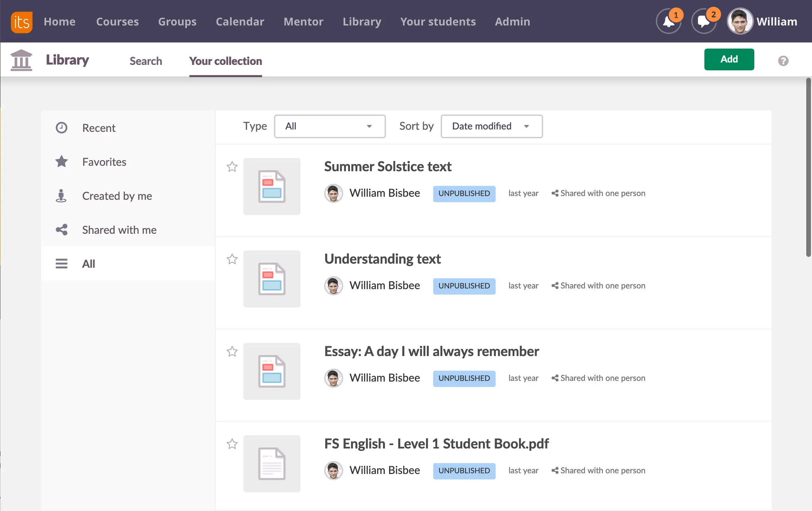The height and width of the screenshot is (511, 812).
Task: Toggle the favorite star for Understanding text
Action: (232, 259)
